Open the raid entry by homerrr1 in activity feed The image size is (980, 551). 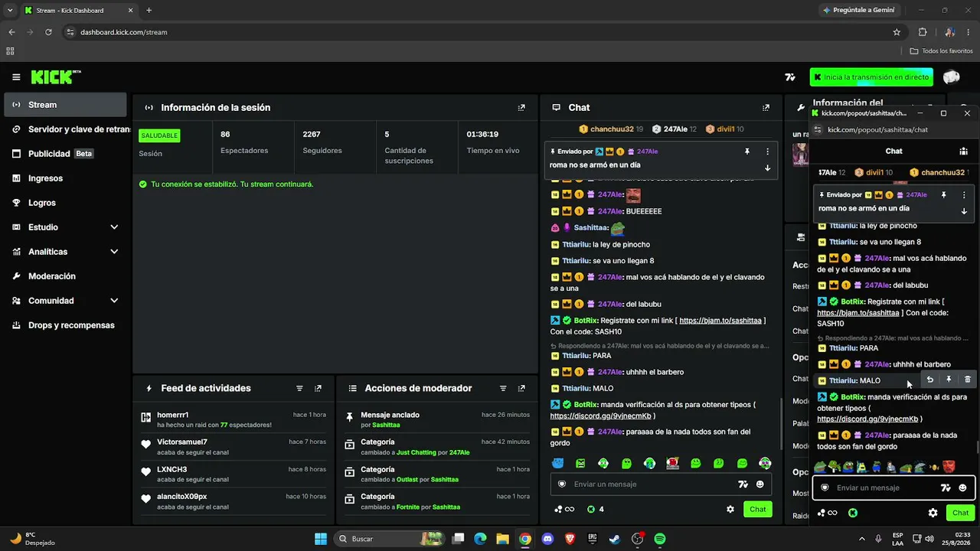pos(234,419)
